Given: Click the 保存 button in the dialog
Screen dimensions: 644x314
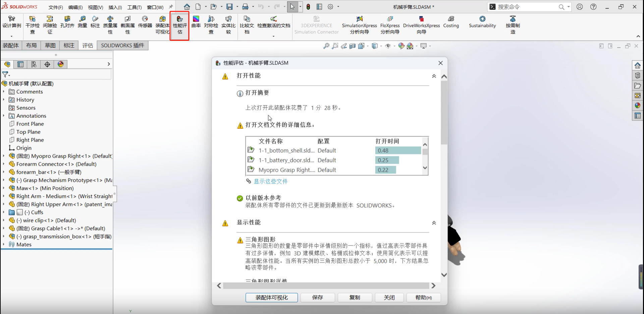Looking at the screenshot, I should pos(318,298).
